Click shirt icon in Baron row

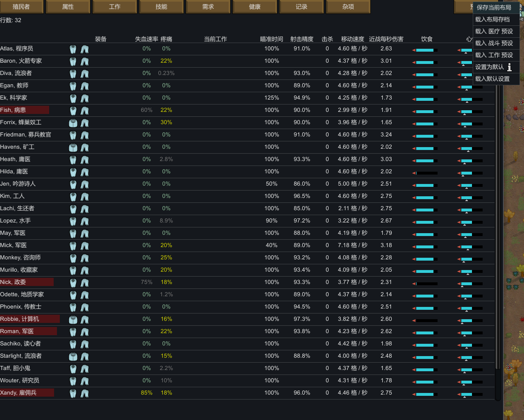[x=73, y=61]
